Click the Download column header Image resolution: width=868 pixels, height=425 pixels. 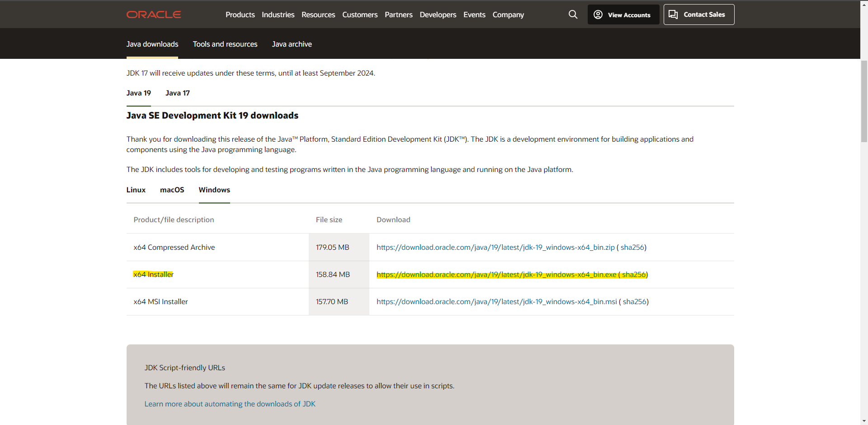coord(393,220)
